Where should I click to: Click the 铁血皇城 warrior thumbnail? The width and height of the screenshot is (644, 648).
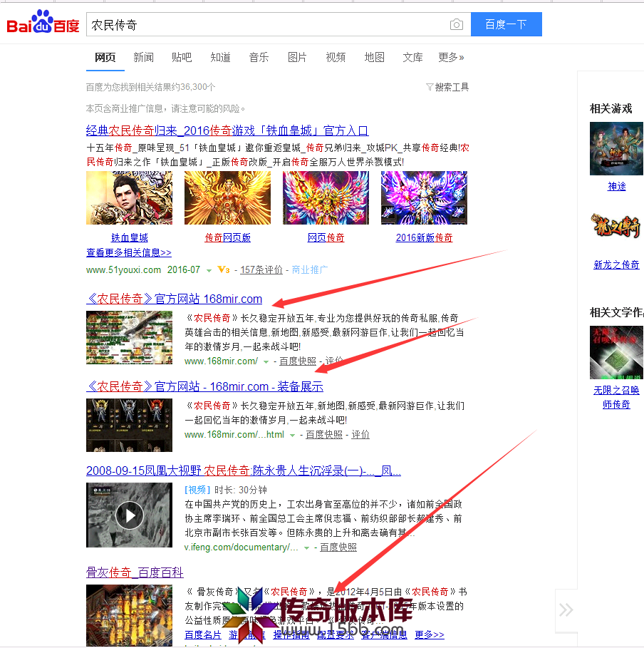(x=129, y=198)
